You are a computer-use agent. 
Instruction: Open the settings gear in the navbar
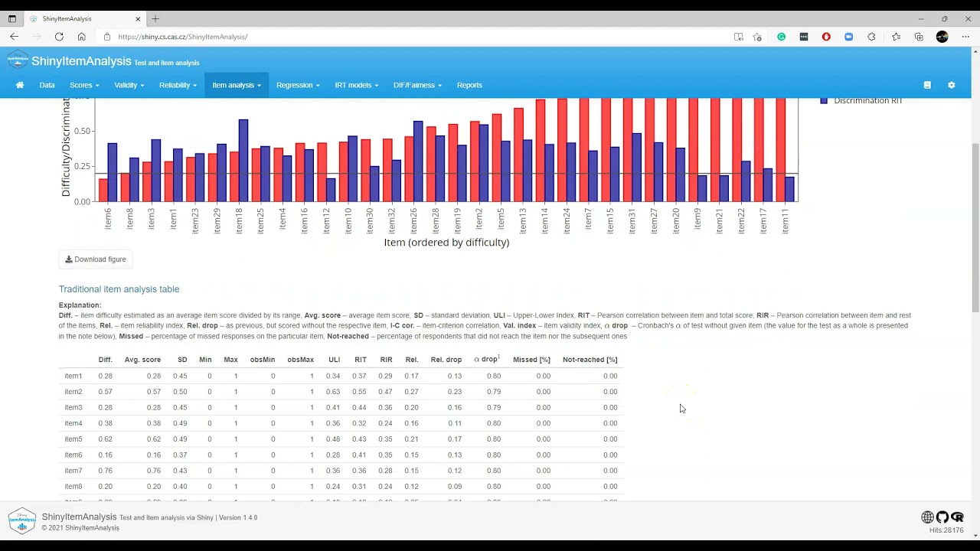click(x=952, y=85)
